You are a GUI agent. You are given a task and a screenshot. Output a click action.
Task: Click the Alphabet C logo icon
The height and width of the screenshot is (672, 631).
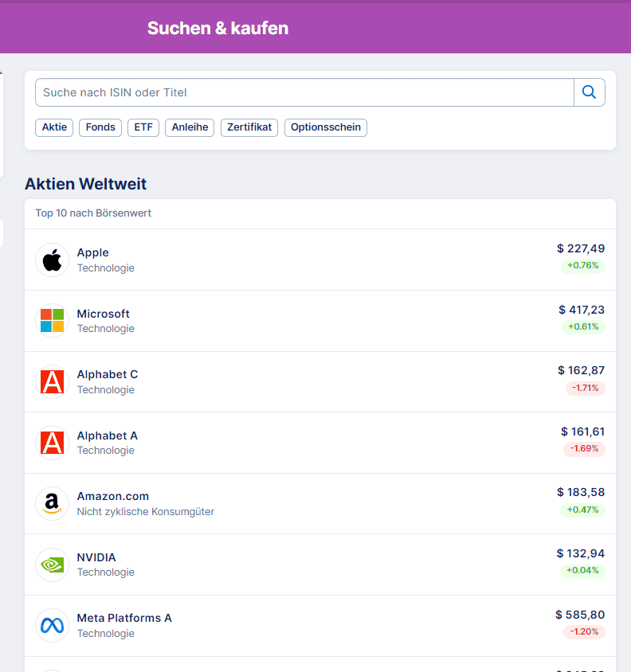[x=53, y=382]
